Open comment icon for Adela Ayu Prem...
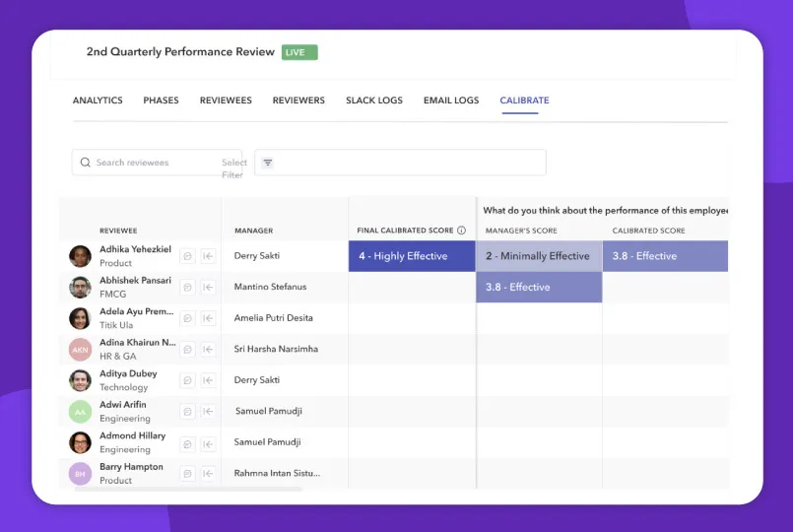 [x=187, y=318]
